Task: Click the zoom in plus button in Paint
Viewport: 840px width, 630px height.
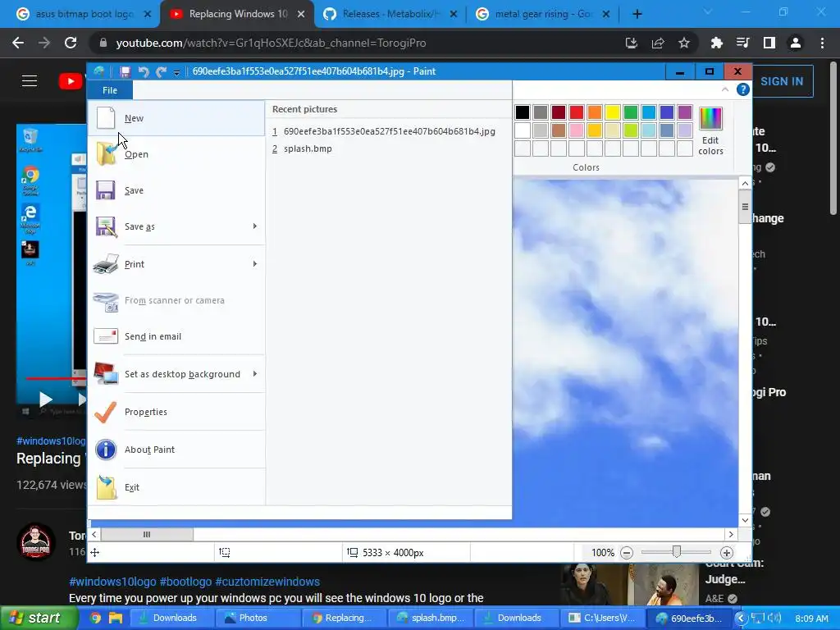Action: [x=727, y=553]
